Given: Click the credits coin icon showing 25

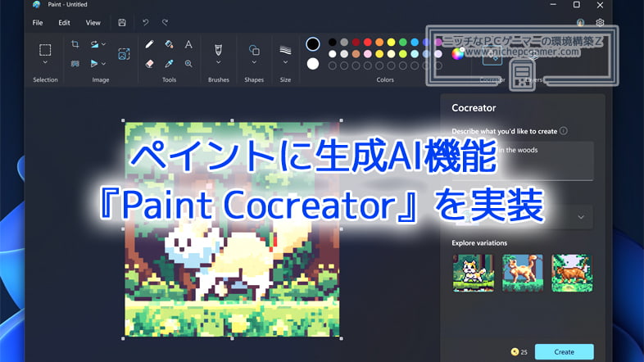Looking at the screenshot, I should tap(515, 351).
